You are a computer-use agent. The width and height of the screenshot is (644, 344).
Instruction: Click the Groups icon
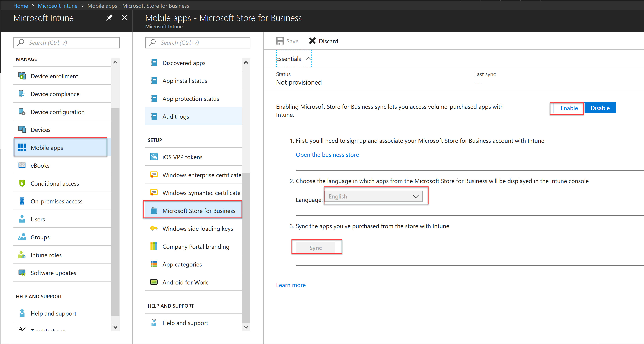pos(22,237)
